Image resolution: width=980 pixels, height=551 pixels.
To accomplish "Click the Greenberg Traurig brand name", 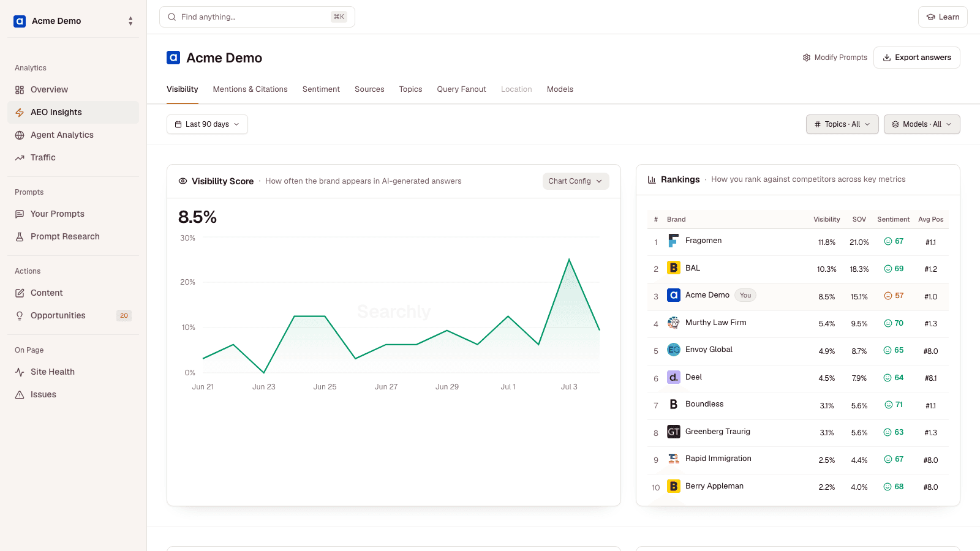I will click(x=718, y=432).
